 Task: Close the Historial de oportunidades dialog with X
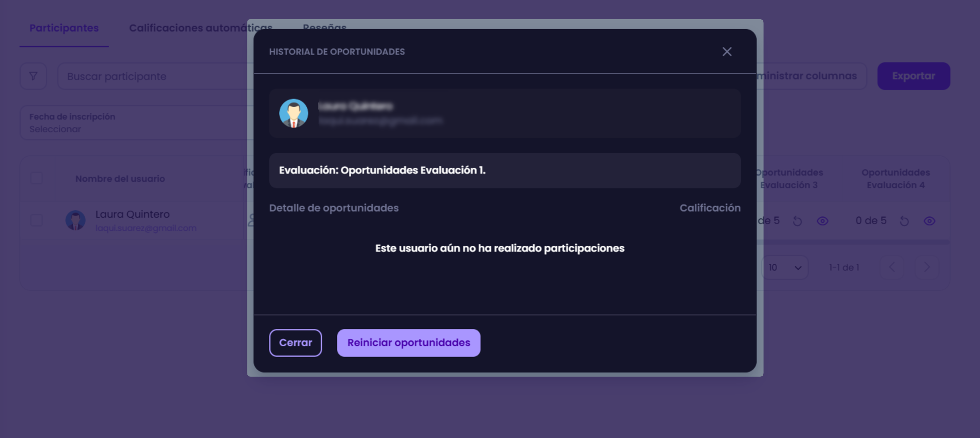(x=727, y=52)
